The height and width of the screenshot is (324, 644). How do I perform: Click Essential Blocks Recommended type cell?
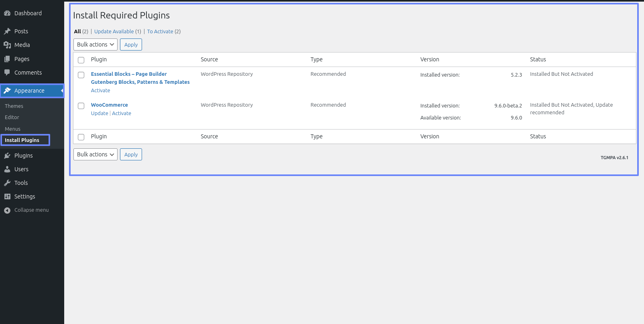[328, 74]
